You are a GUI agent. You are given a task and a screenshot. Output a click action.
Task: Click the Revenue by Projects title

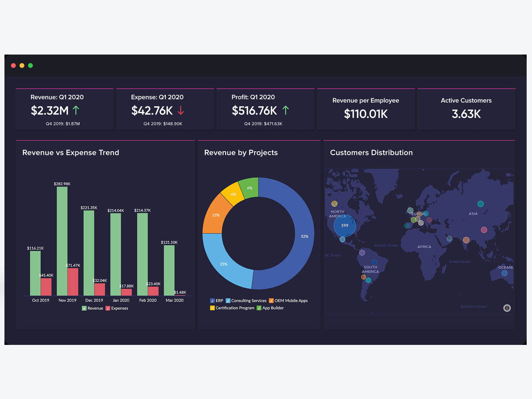241,153
